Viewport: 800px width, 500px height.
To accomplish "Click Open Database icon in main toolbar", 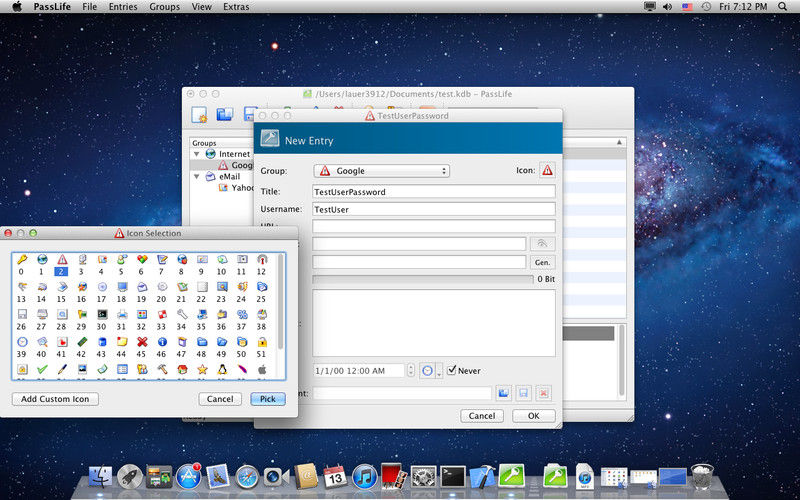I will [224, 114].
